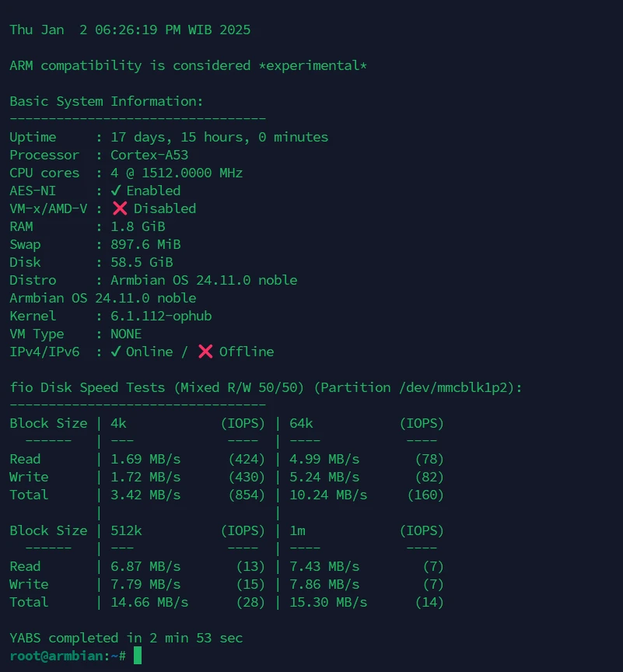This screenshot has width=623, height=672.
Task: Click the red X before IPv6 Offline
Action: tap(205, 352)
